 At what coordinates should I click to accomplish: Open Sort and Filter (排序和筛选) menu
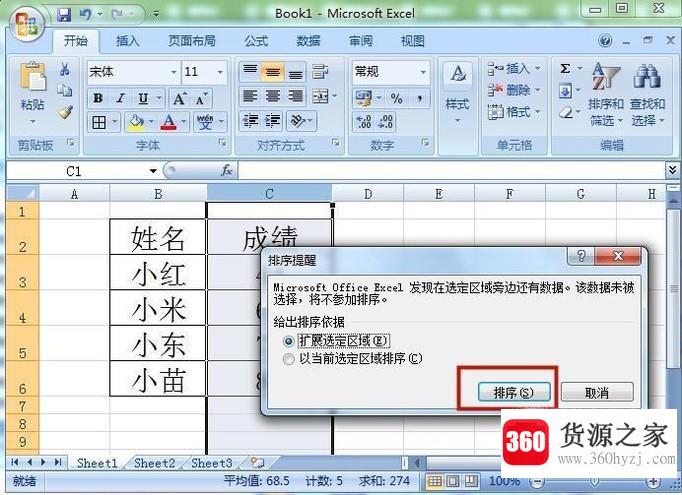[x=606, y=94]
